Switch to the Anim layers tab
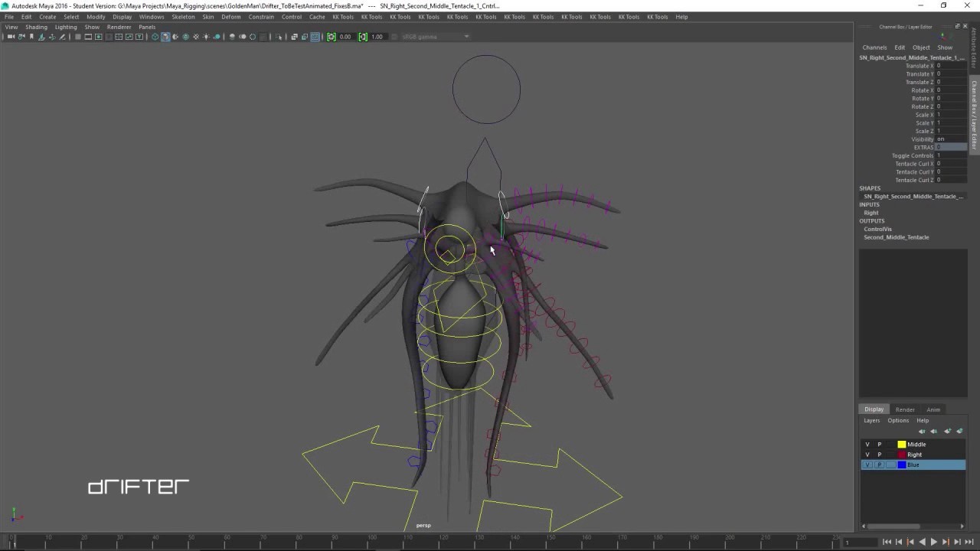980x551 pixels. coord(933,409)
